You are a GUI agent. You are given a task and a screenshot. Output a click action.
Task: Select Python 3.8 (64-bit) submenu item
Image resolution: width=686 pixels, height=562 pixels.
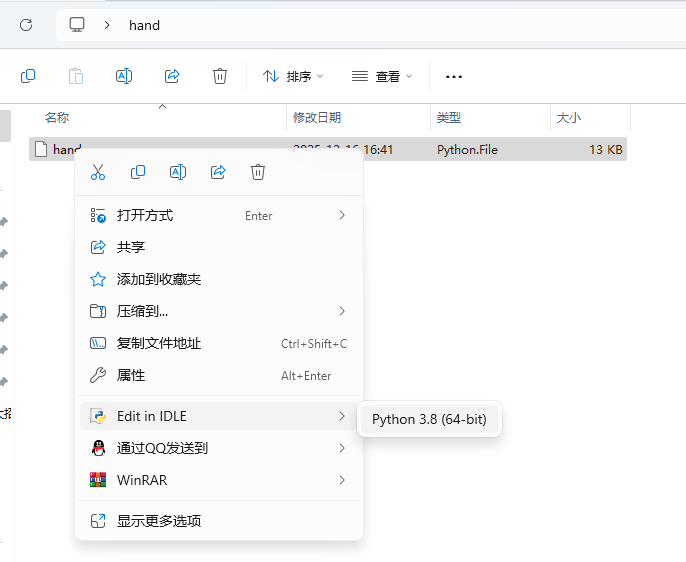tap(429, 419)
